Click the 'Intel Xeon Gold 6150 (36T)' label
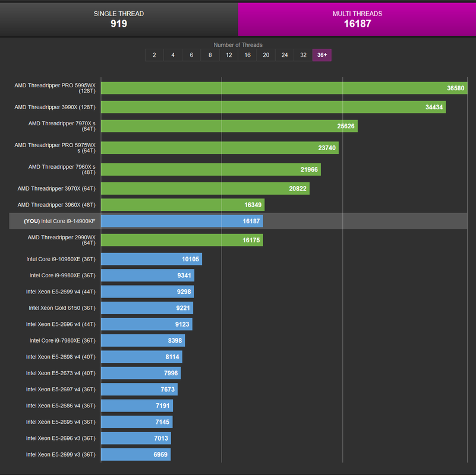Viewport: 476px width, 475px height. pos(62,308)
